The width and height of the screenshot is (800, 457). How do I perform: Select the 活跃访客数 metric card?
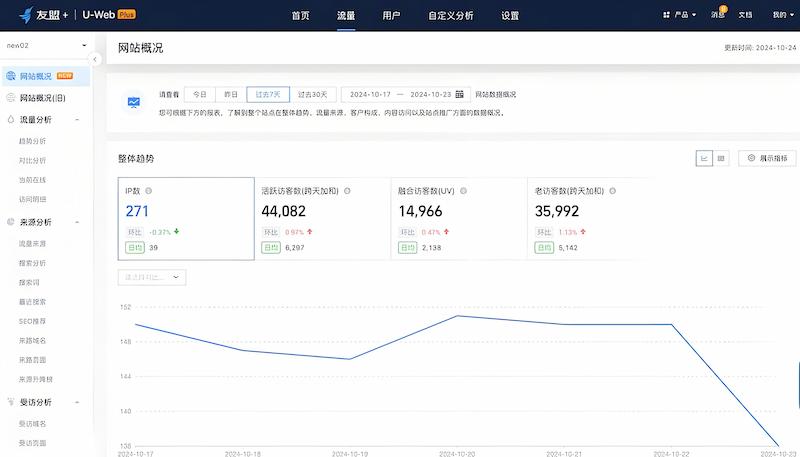click(x=322, y=219)
